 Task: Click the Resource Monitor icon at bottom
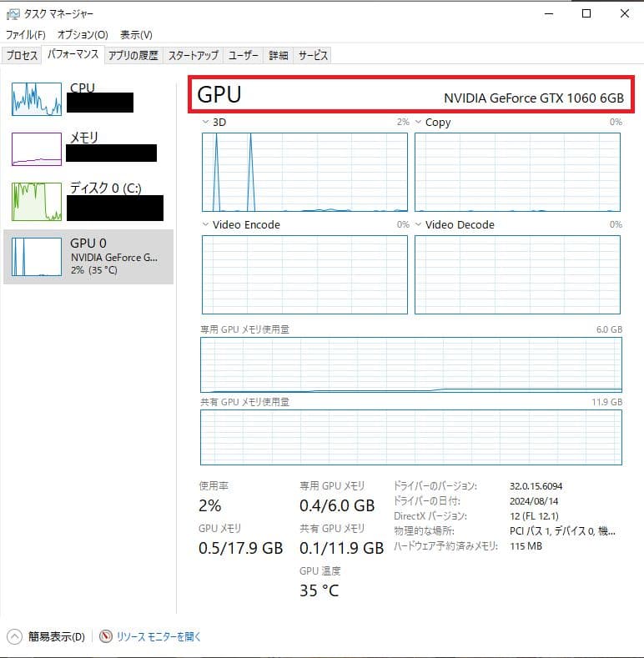tap(106, 636)
